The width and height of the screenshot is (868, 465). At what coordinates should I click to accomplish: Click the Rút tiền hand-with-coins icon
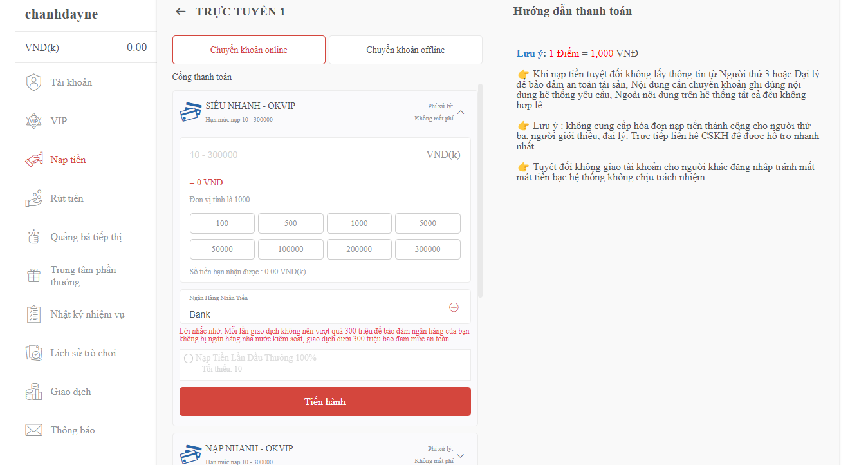(33, 198)
